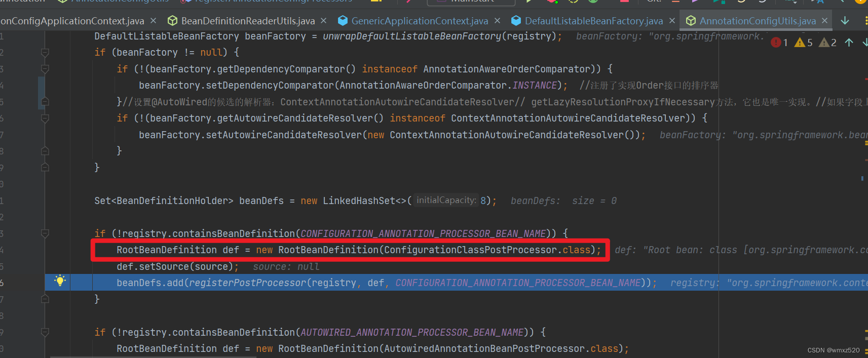Click setAutowireCandidateResolver method call
The width and height of the screenshot is (868, 358).
click(284, 135)
